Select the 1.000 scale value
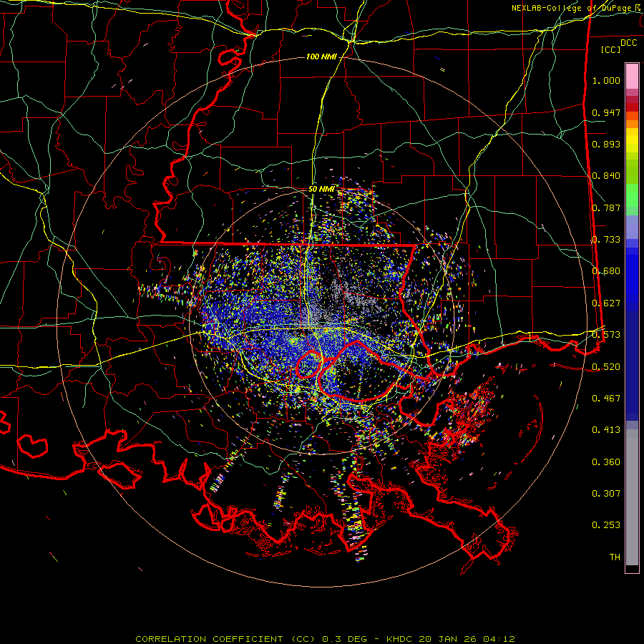The height and width of the screenshot is (644, 644). tap(606, 80)
